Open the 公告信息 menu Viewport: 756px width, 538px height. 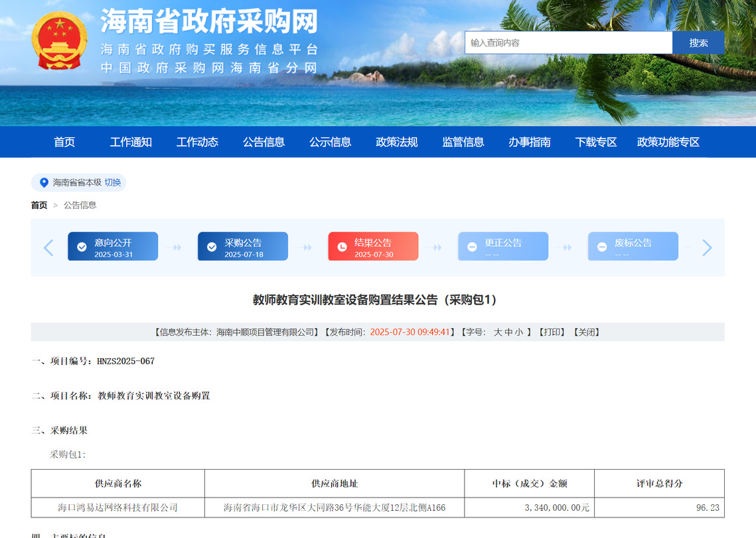(x=264, y=142)
